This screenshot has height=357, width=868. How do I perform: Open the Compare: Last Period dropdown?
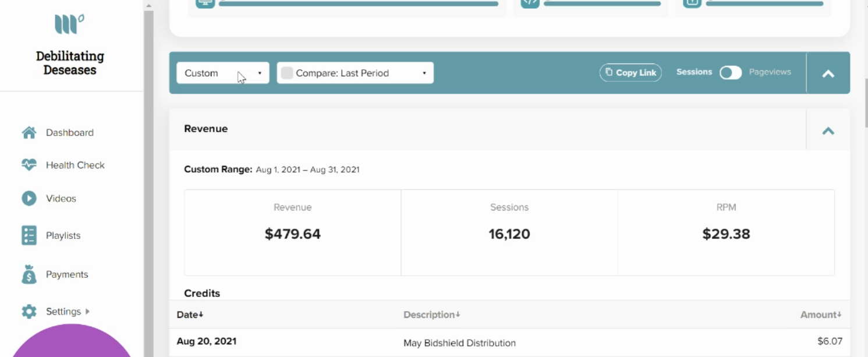(355, 73)
